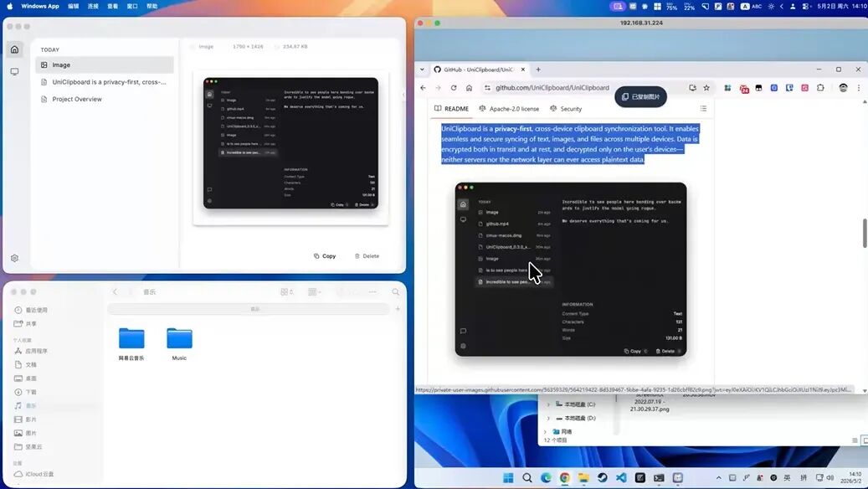Open the 帮助 menu in the menu bar
This screenshot has width=868, height=489.
pyautogui.click(x=152, y=6)
